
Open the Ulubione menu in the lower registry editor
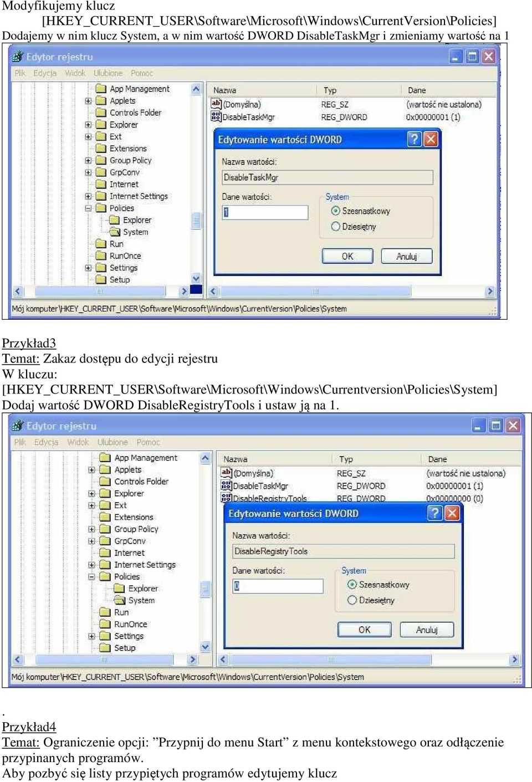pos(112,442)
